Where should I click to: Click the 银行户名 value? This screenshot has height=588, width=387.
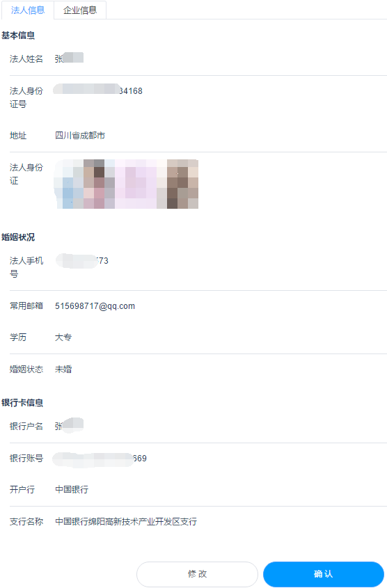(x=69, y=426)
